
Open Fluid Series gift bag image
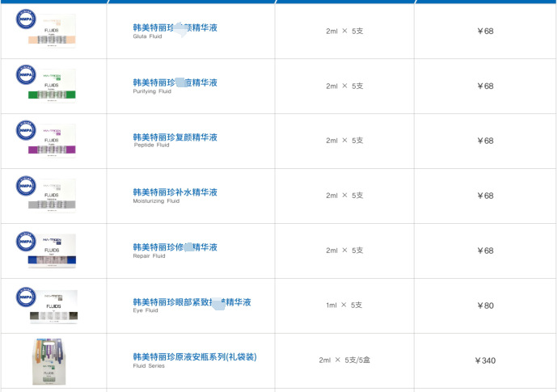(x=49, y=361)
